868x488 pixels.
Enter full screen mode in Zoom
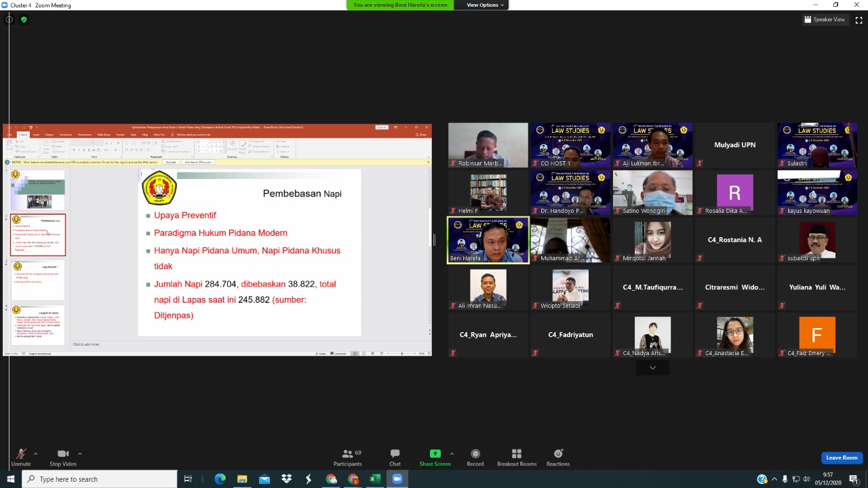click(859, 20)
